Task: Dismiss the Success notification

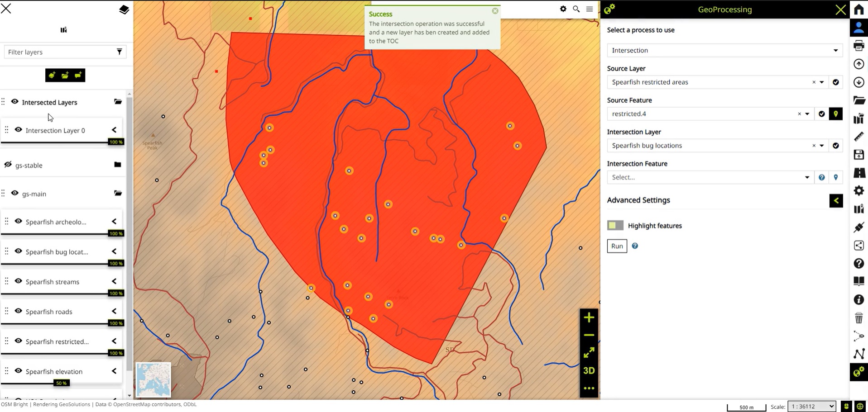Action: pos(495,11)
